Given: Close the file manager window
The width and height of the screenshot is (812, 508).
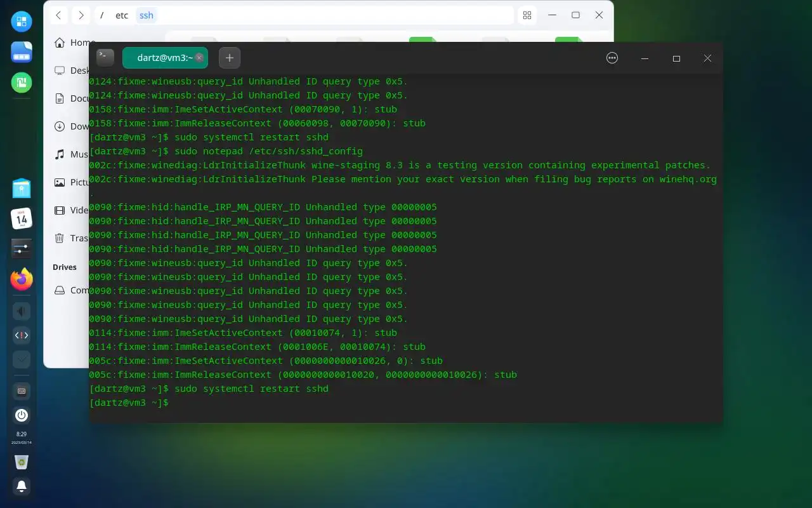Looking at the screenshot, I should [x=599, y=15].
